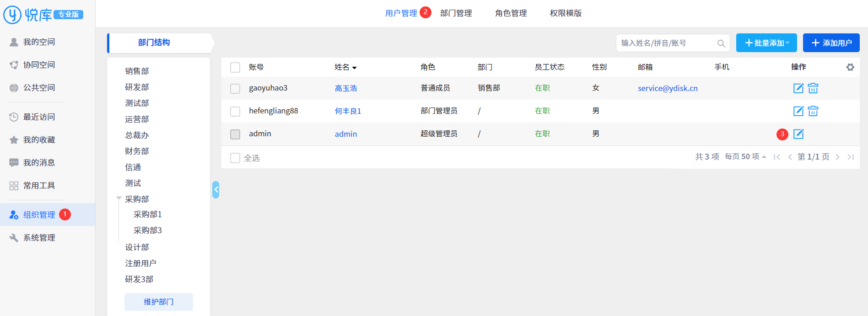This screenshot has height=316, width=868.
Task: Open the 批量添加 dropdown
Action: point(766,43)
